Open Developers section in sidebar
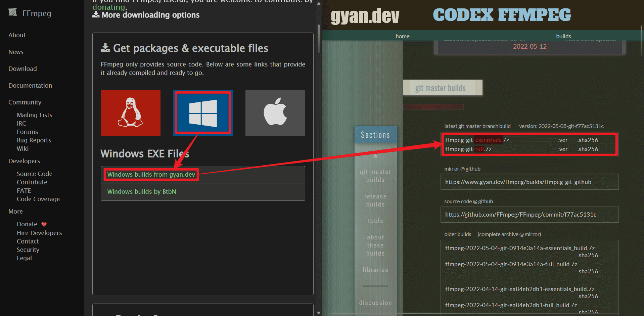The width and height of the screenshot is (644, 316). (24, 161)
